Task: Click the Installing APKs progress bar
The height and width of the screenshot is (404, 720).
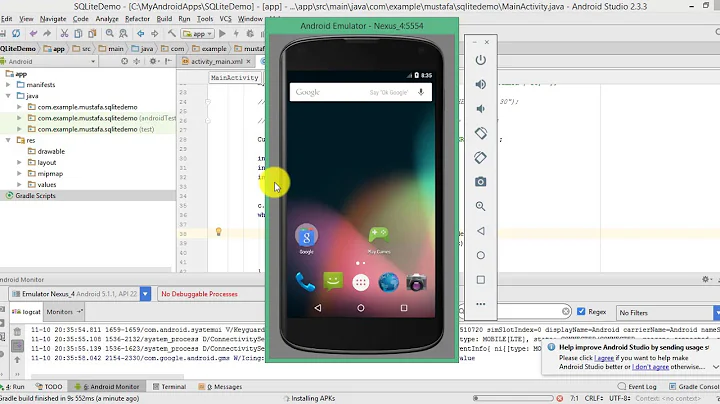Action: pos(513,398)
